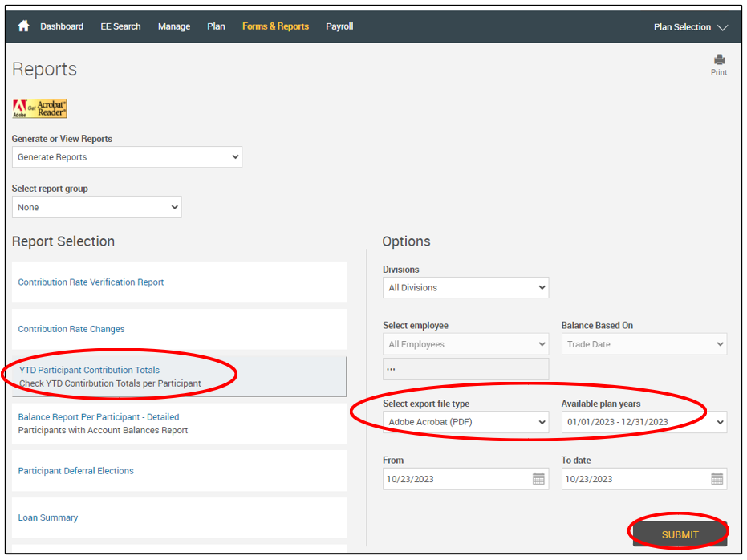Open the Select report group dropdown
The height and width of the screenshot is (560, 747).
click(x=96, y=207)
